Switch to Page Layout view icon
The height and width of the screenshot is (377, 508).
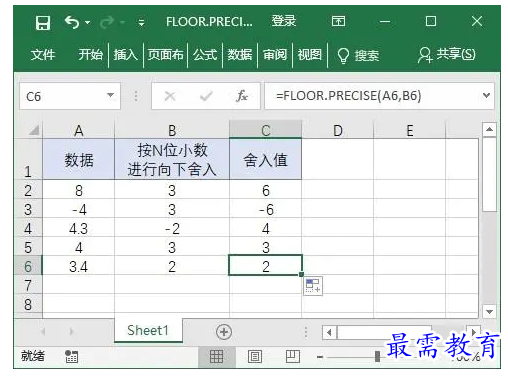[255, 356]
